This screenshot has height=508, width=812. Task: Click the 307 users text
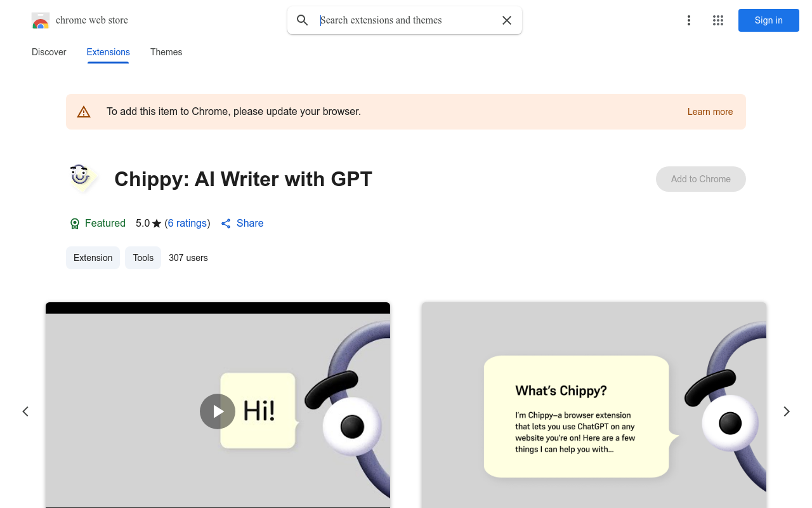(188, 258)
